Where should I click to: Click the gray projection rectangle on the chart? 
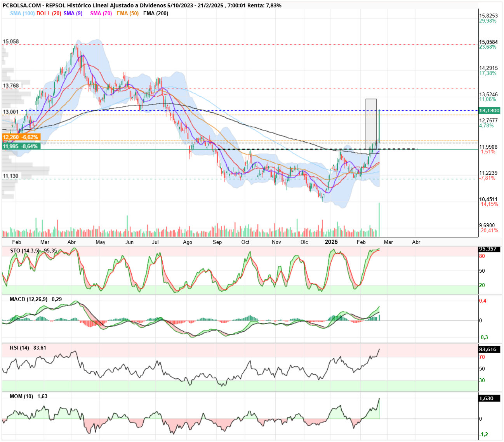pos(371,124)
